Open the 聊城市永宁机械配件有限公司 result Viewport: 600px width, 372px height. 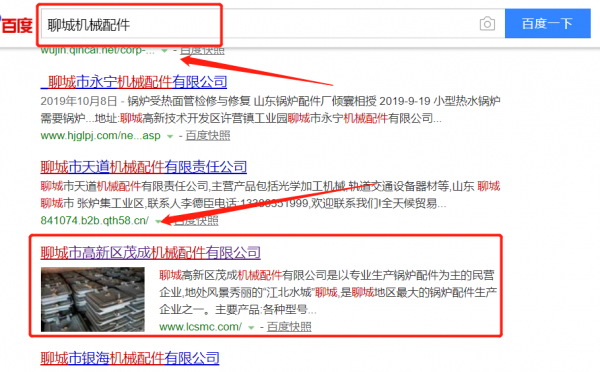click(x=134, y=82)
